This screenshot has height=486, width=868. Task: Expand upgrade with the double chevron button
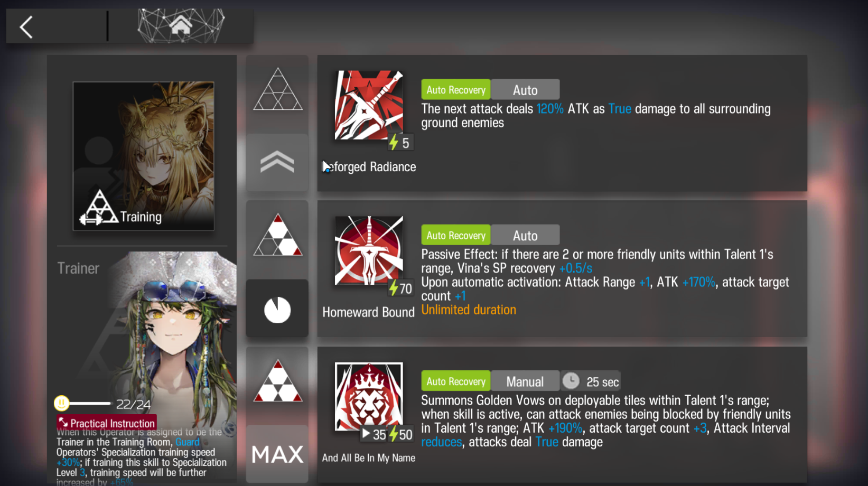pyautogui.click(x=277, y=163)
